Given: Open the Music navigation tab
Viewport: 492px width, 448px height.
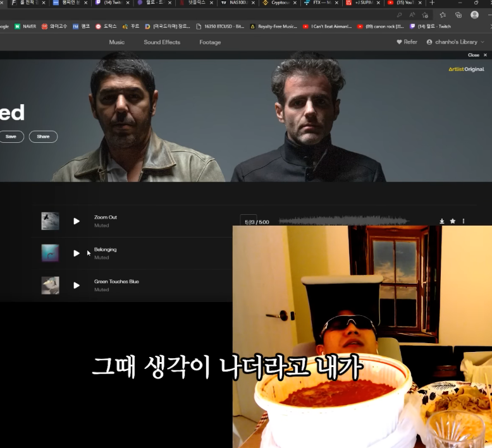Looking at the screenshot, I should (x=117, y=42).
